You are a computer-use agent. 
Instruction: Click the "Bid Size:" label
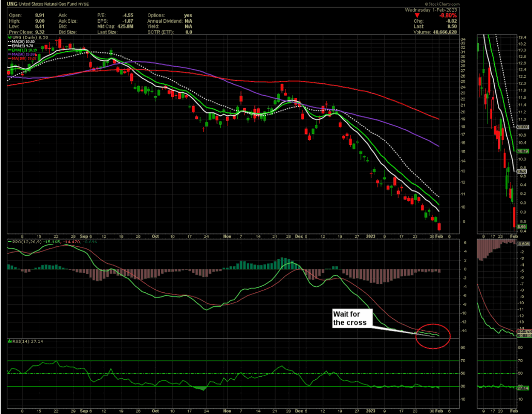(68, 32)
